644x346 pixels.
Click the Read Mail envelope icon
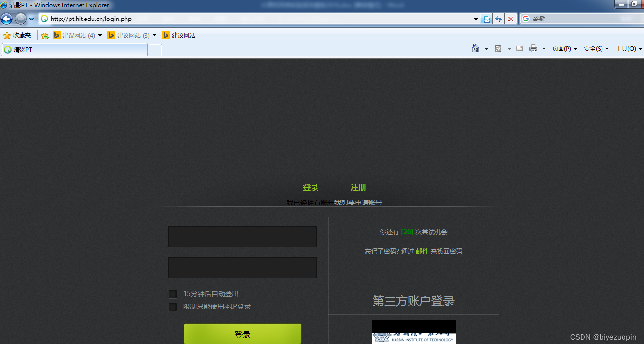click(519, 48)
